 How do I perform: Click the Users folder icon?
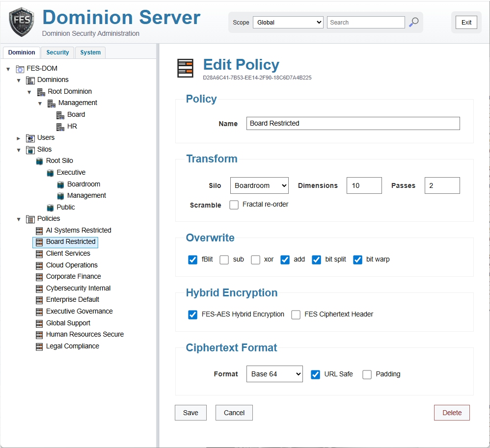point(30,138)
